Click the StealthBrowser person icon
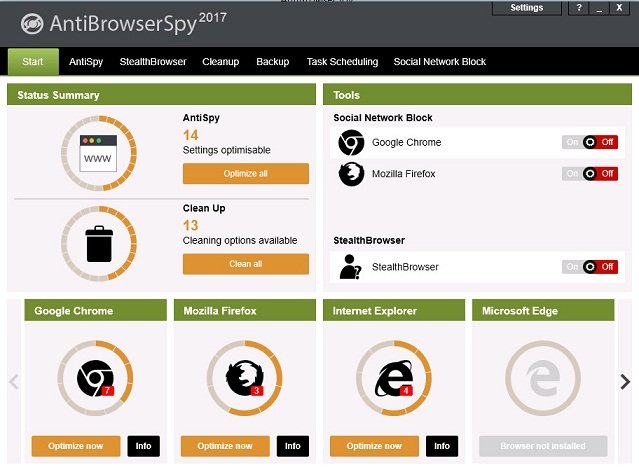 (x=350, y=267)
